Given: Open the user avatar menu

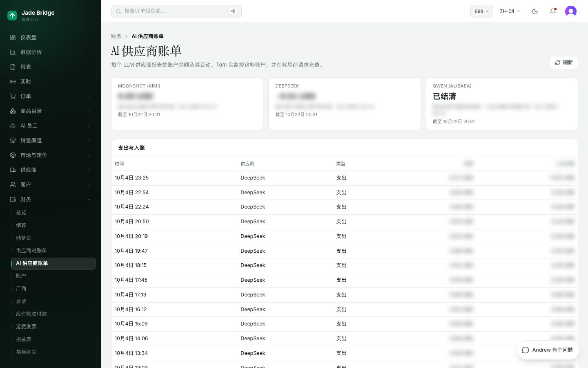Looking at the screenshot, I should 571,11.
